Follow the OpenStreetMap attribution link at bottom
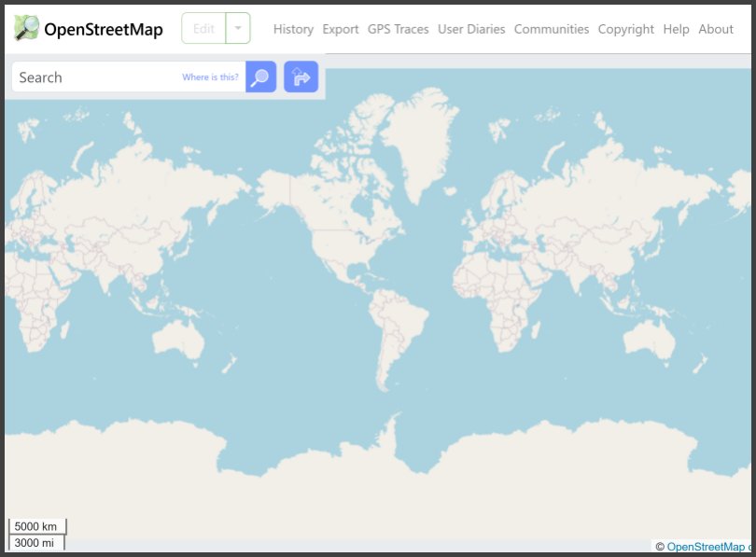Image resolution: width=756 pixels, height=557 pixels. click(x=706, y=547)
